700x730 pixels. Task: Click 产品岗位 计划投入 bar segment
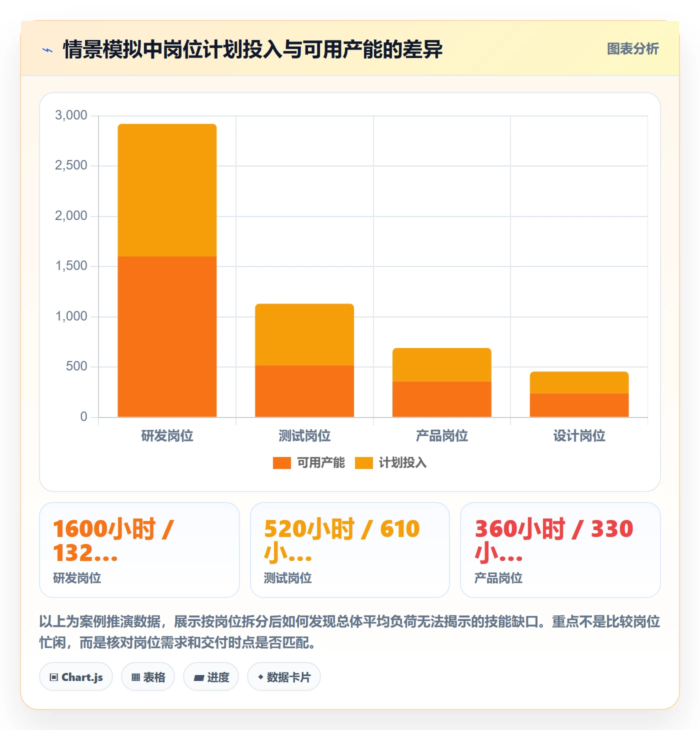pos(442,364)
